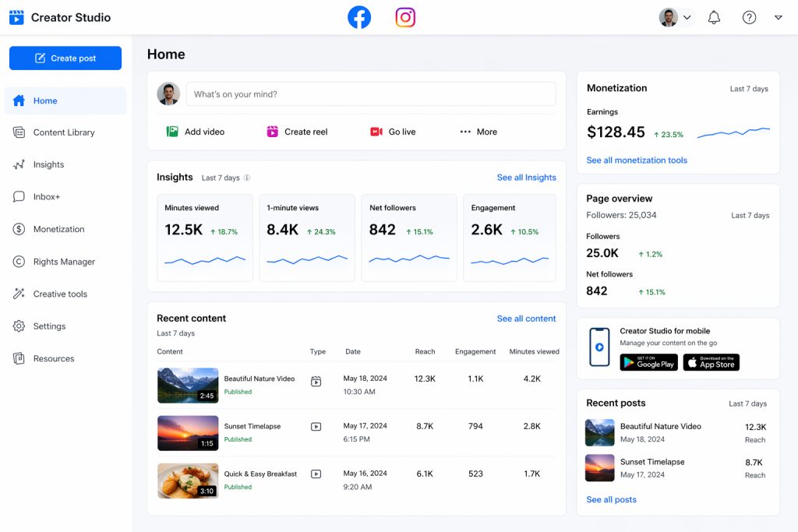The width and height of the screenshot is (798, 532).
Task: Open Sunset Timelapse thumbnail in Recent content
Action: pyautogui.click(x=188, y=433)
